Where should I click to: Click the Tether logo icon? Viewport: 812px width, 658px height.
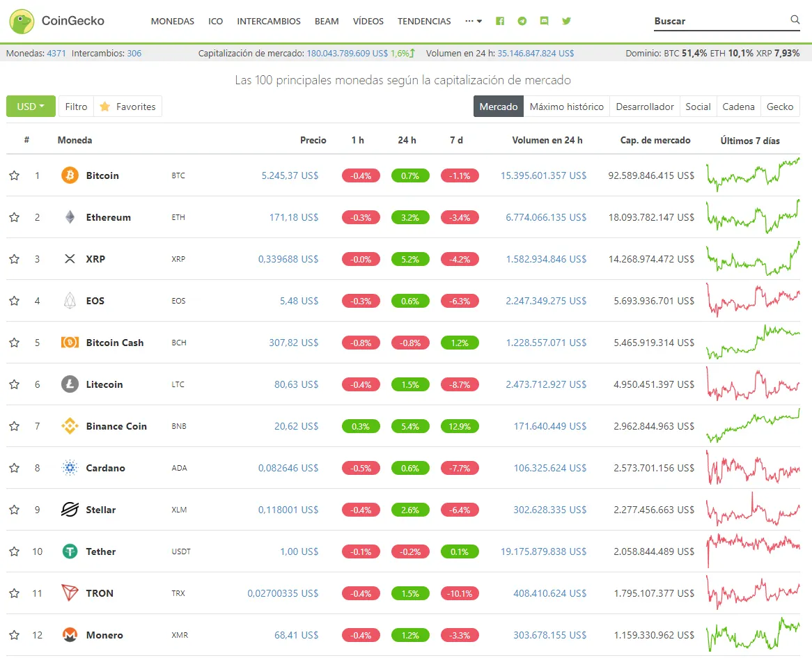pos(70,551)
